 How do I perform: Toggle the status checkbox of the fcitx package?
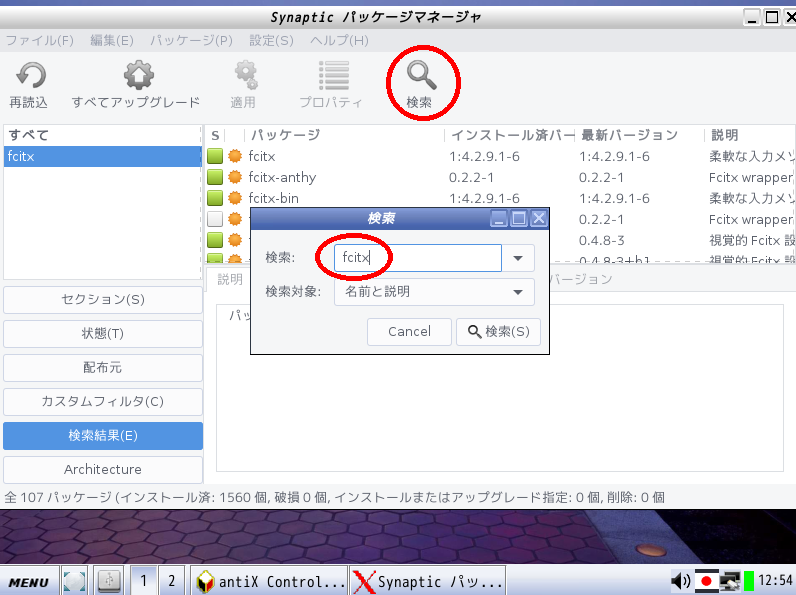point(215,156)
